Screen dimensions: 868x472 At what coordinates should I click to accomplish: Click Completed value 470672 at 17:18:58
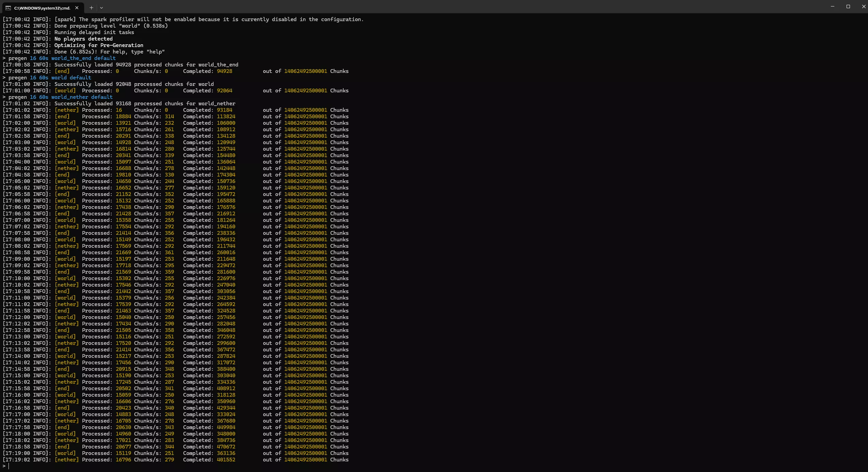click(x=226, y=447)
